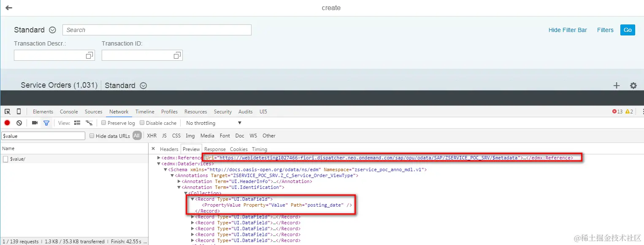The height and width of the screenshot is (245, 644).
Task: Open table settings gear icon
Action: pyautogui.click(x=633, y=86)
